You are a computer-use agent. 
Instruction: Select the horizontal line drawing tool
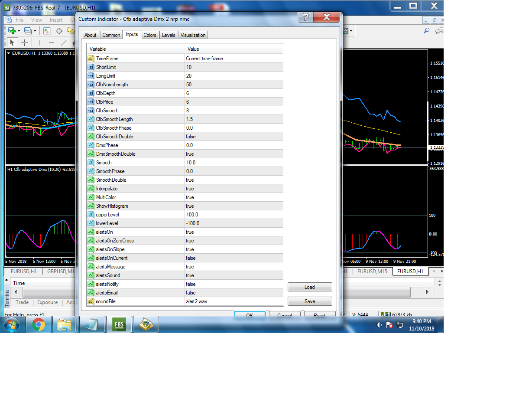tap(52, 43)
